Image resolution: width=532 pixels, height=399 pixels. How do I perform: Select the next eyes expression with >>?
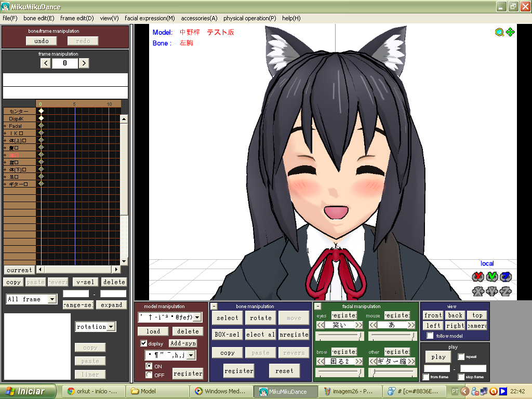(359, 325)
